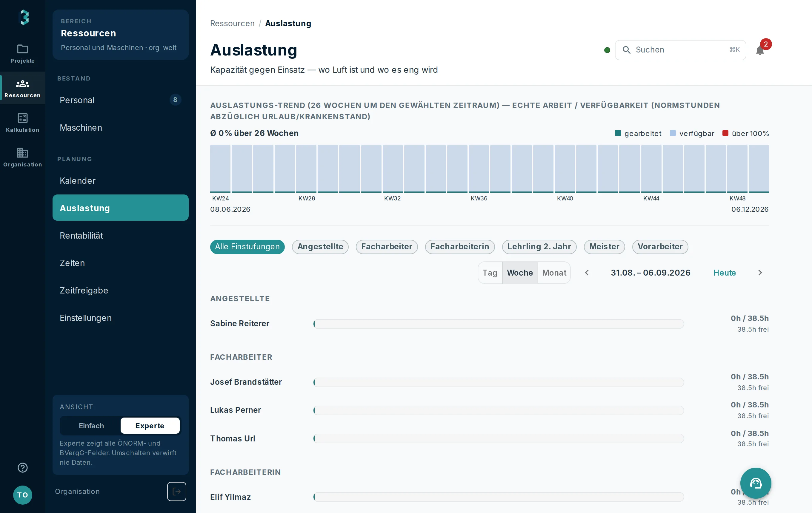Filter by Alle Einstufungen chip

pyautogui.click(x=247, y=247)
